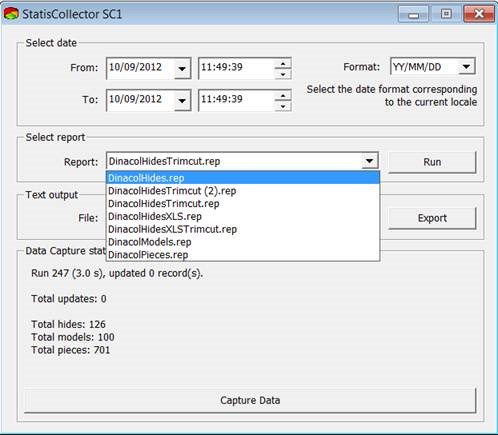Decrement the From time spinner down arrow
Viewport: 498px width, 435px height.
(283, 74)
